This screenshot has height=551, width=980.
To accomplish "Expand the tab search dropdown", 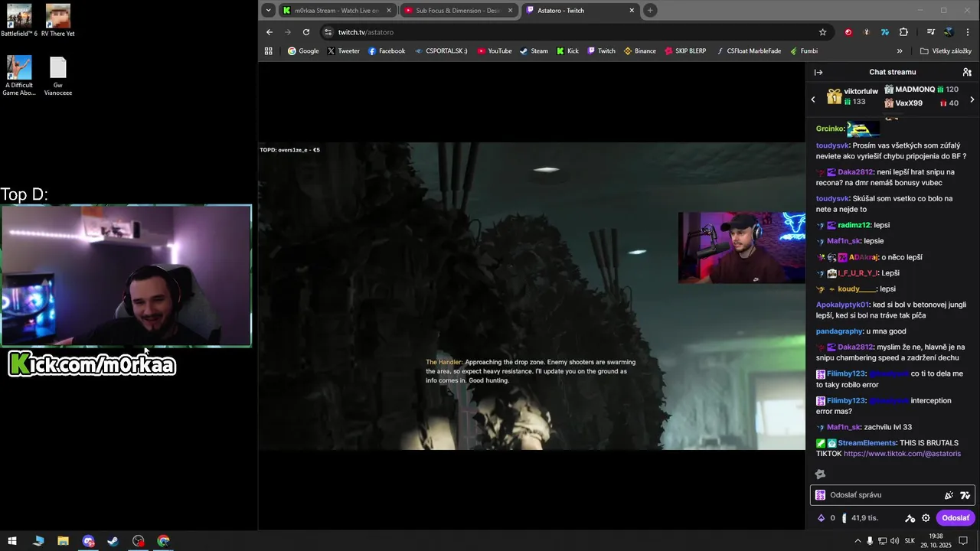I will [x=268, y=10].
